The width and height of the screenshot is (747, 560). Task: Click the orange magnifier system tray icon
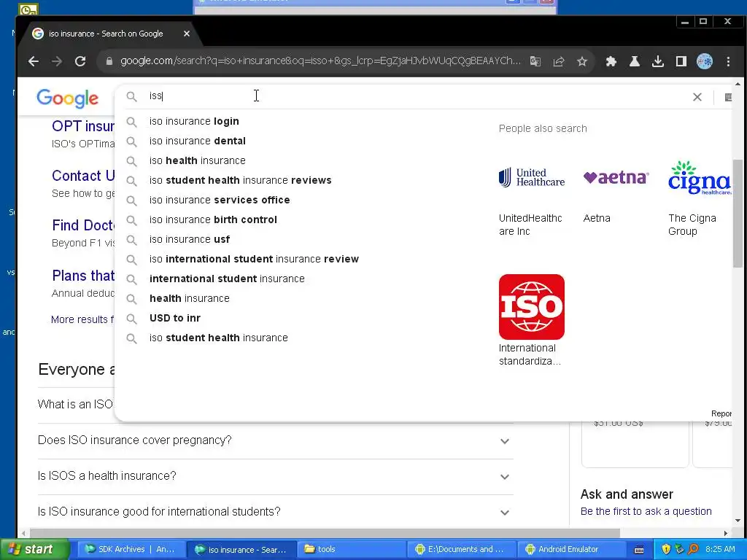[x=694, y=549]
